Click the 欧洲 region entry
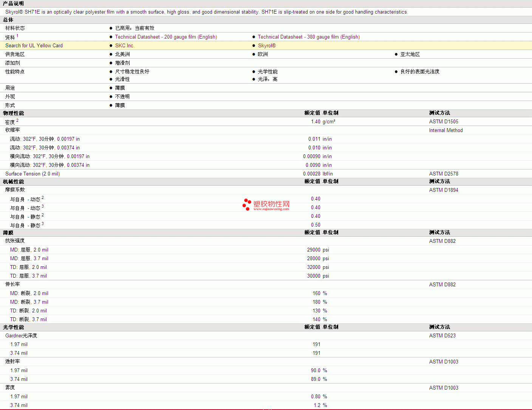532x410 pixels. pos(263,54)
